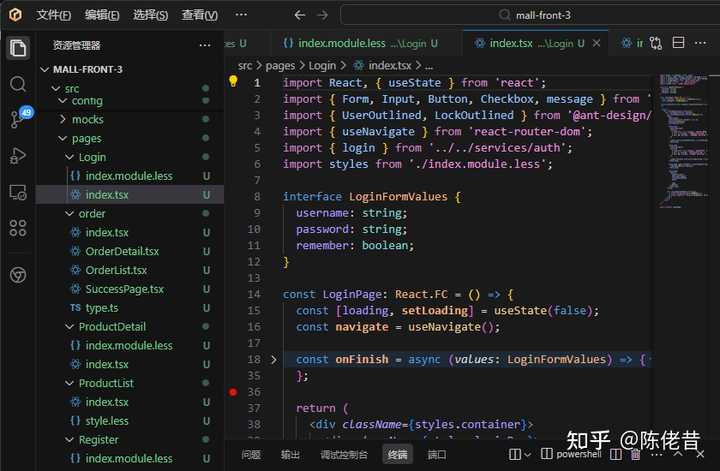Open the Explorer view in activity bar
The height and width of the screenshot is (471, 720).
pyautogui.click(x=18, y=48)
